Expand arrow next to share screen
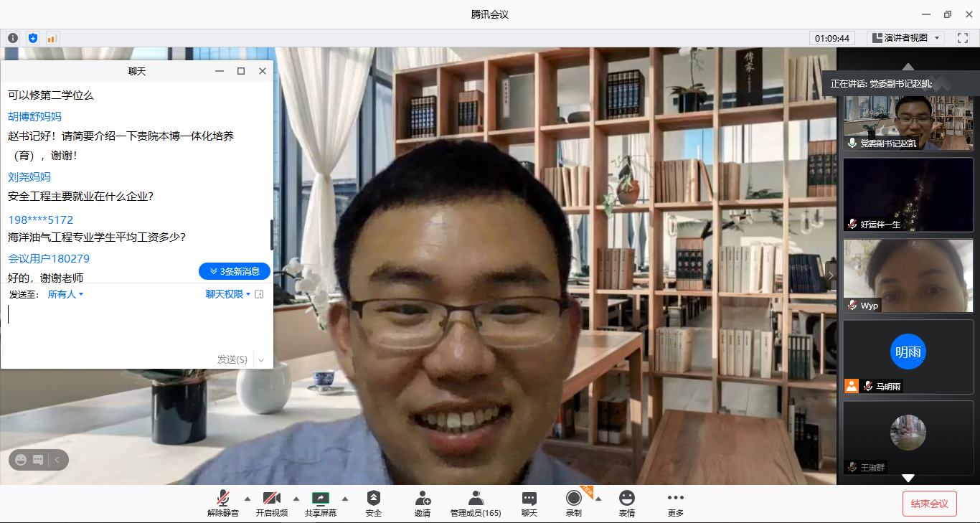 [345, 499]
